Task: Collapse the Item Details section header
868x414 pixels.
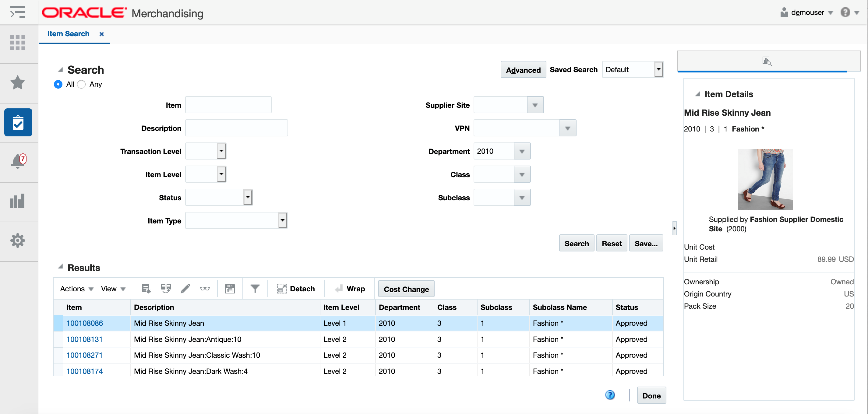Action: pos(698,94)
